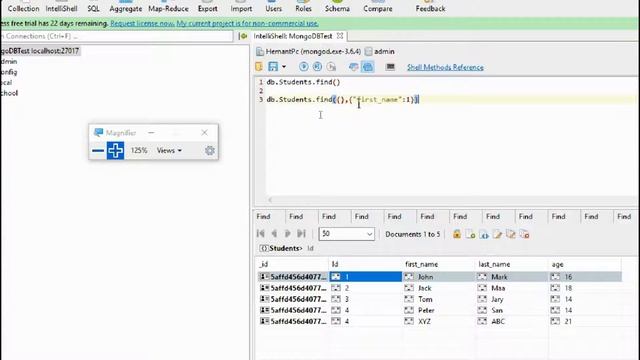The image size is (640, 360).
Task: Click the Export toolbar button
Action: [207, 8]
